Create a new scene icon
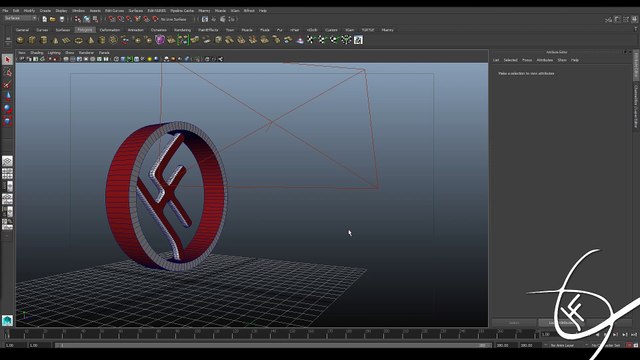Image resolution: width=640 pixels, height=360 pixels. 44,19
